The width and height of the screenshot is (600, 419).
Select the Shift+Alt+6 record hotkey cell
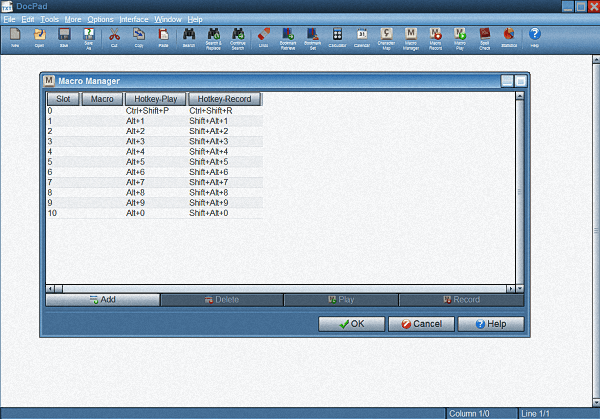(209, 172)
